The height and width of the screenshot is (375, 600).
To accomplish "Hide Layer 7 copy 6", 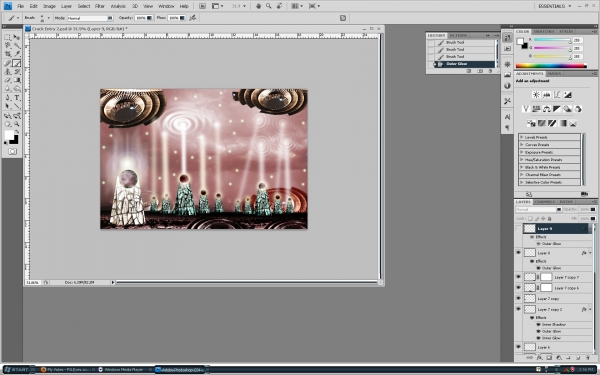I will point(518,287).
